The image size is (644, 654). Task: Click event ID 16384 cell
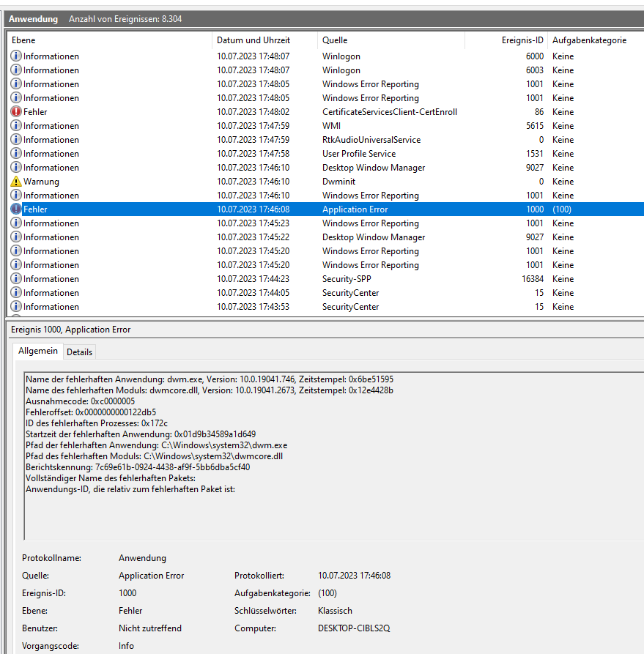tap(533, 278)
